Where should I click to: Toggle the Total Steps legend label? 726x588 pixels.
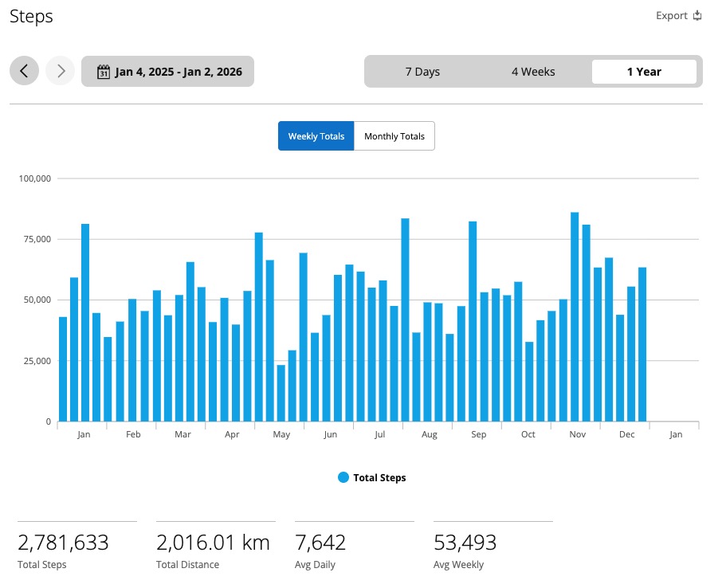[x=379, y=478]
